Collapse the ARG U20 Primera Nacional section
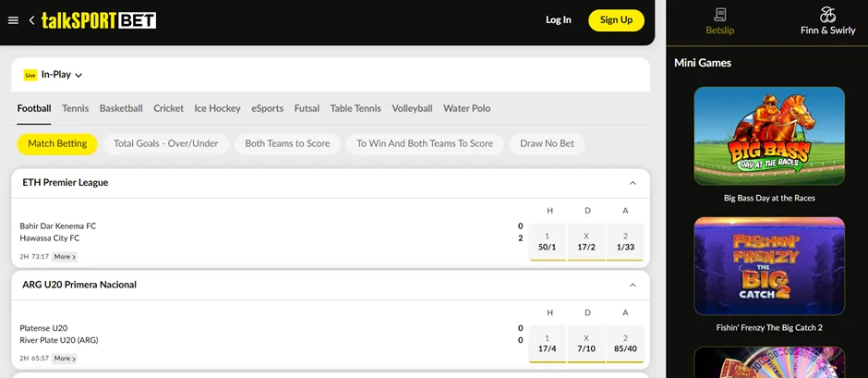868x378 pixels. coord(633,286)
